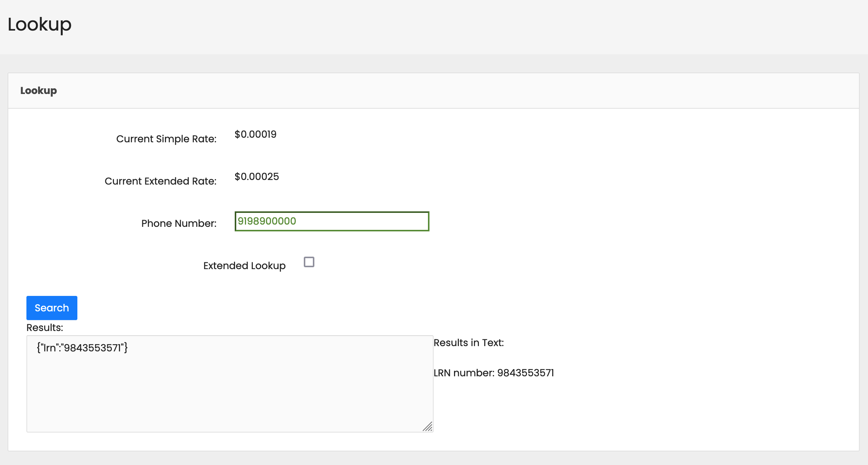Click empty lower area of Results box
The image size is (868, 465).
(226, 408)
